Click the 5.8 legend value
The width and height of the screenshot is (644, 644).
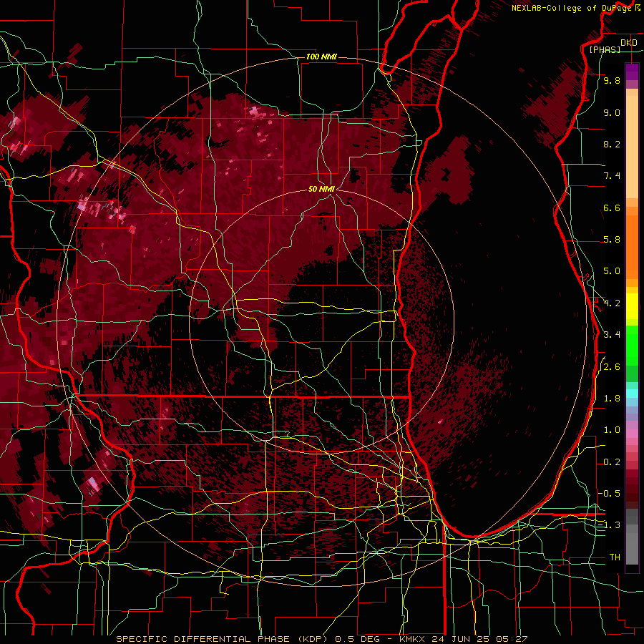pyautogui.click(x=612, y=240)
